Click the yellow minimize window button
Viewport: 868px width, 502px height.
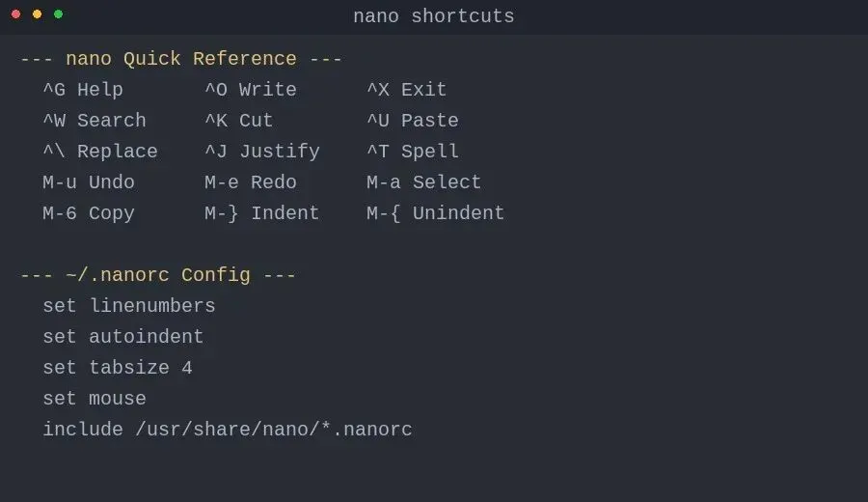click(37, 14)
